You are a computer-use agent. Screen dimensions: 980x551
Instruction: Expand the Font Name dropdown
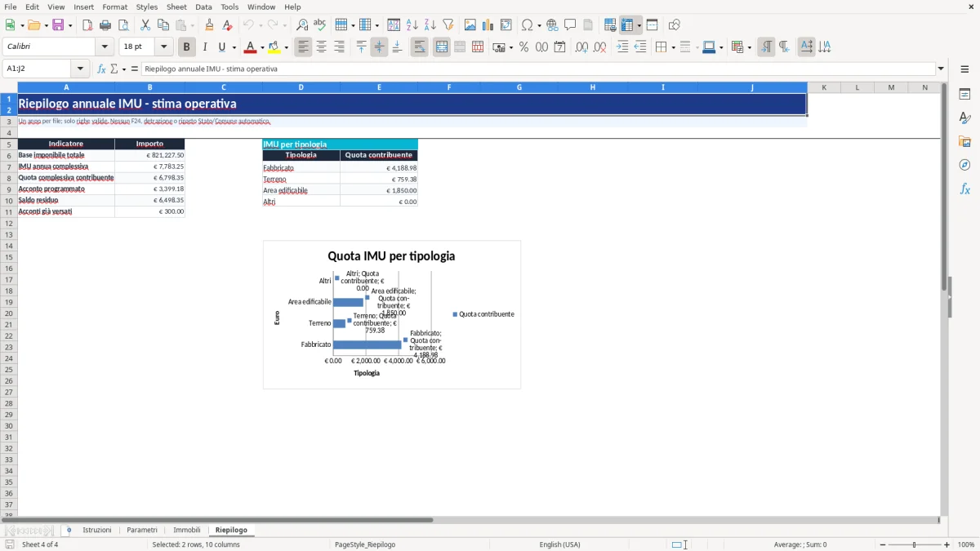[105, 47]
